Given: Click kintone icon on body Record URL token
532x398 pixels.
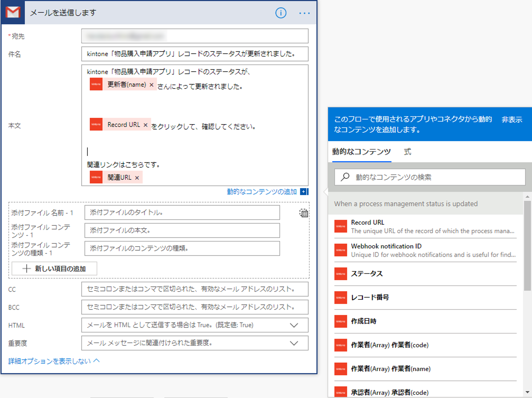Looking at the screenshot, I should [x=96, y=124].
